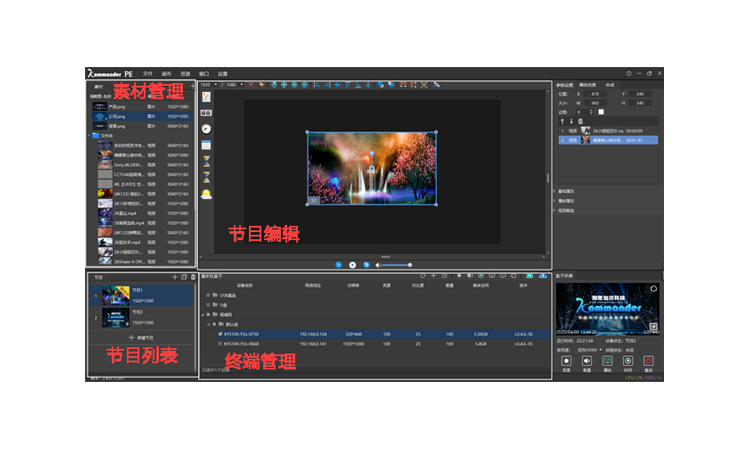Select the calendar widget tool
The image size is (748, 450).
click(x=206, y=145)
